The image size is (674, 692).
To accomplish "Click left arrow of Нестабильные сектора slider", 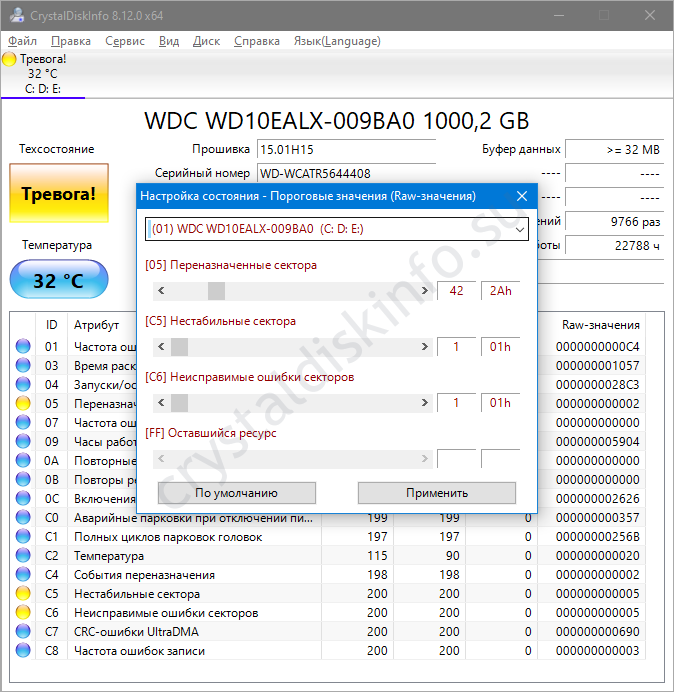I will 161,347.
